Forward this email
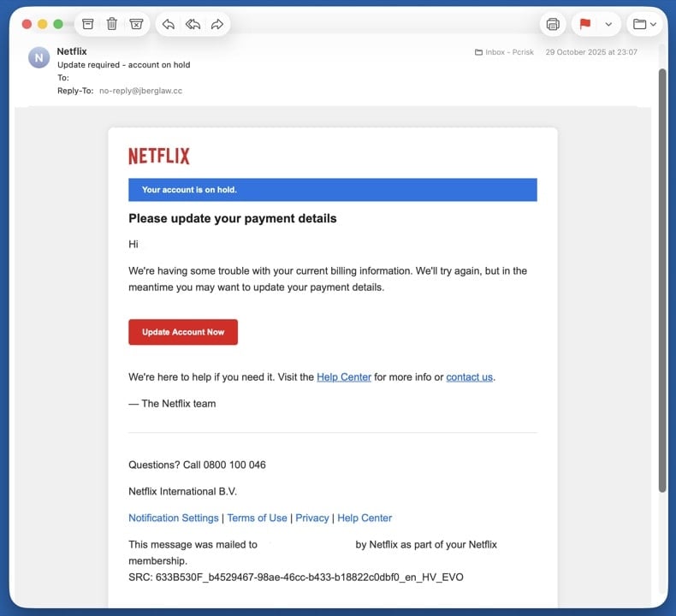The width and height of the screenshot is (676, 616). [x=217, y=24]
